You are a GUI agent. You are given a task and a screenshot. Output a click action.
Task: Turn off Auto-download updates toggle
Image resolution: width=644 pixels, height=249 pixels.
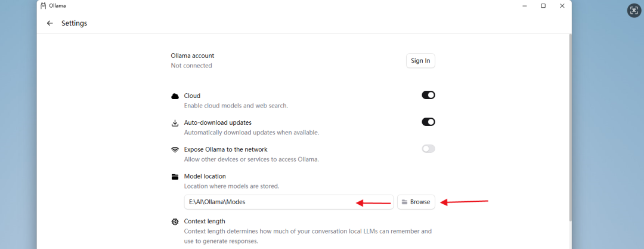pyautogui.click(x=428, y=122)
